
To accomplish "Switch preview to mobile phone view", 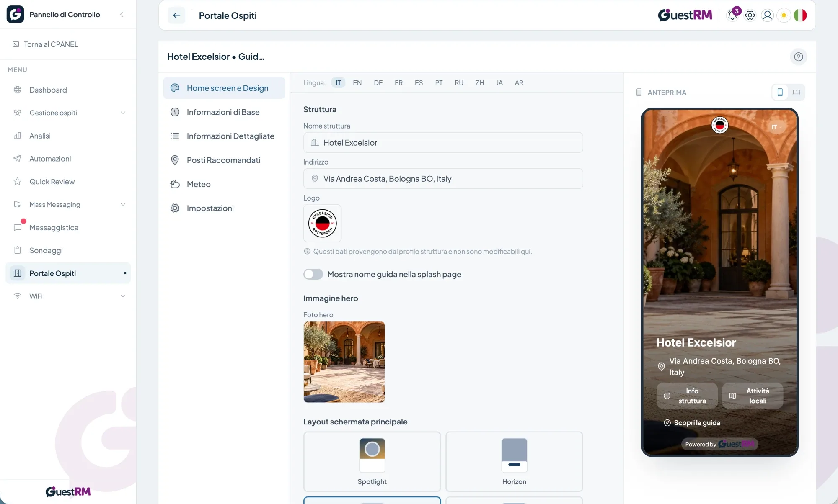I will [x=780, y=92].
